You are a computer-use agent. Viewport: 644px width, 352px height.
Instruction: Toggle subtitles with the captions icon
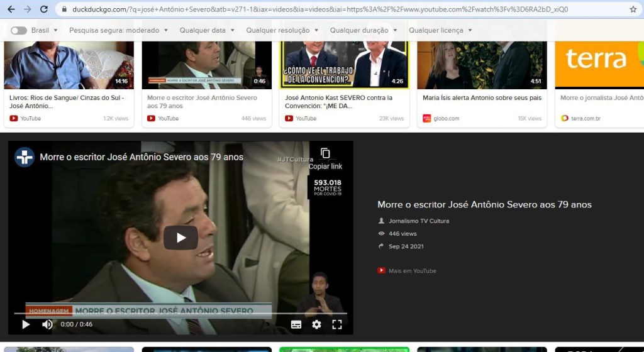[296, 324]
